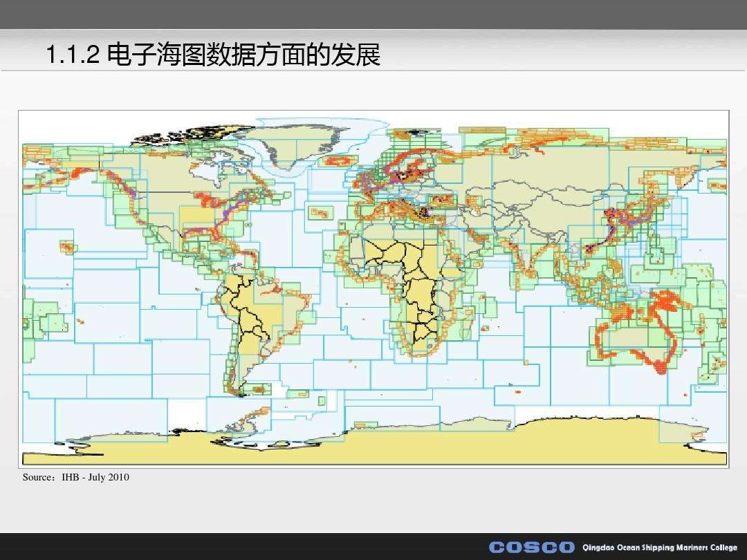This screenshot has width=747, height=560.
Task: Click the slide title '1.1.2 电子海图数据方面的发展'
Action: pos(213,55)
